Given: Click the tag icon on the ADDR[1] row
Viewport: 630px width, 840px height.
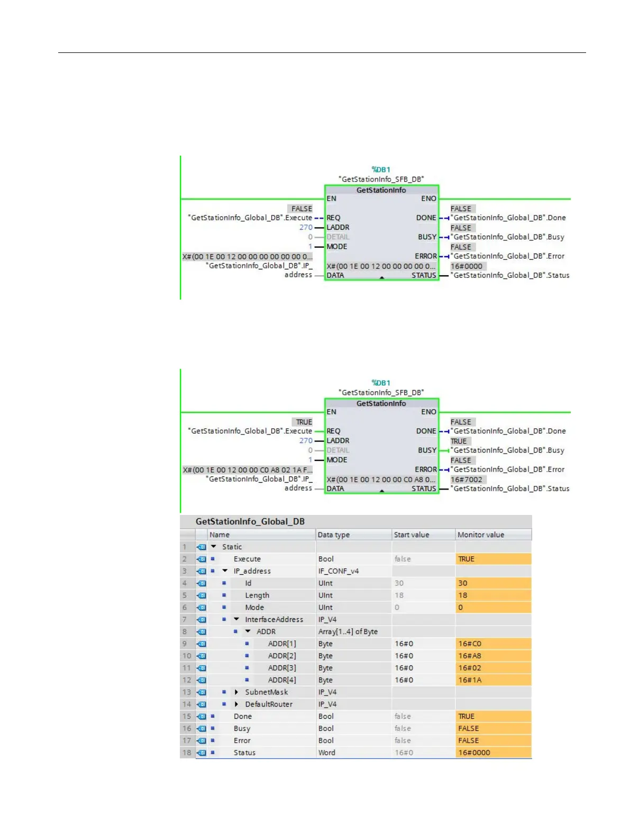Looking at the screenshot, I should (x=202, y=644).
